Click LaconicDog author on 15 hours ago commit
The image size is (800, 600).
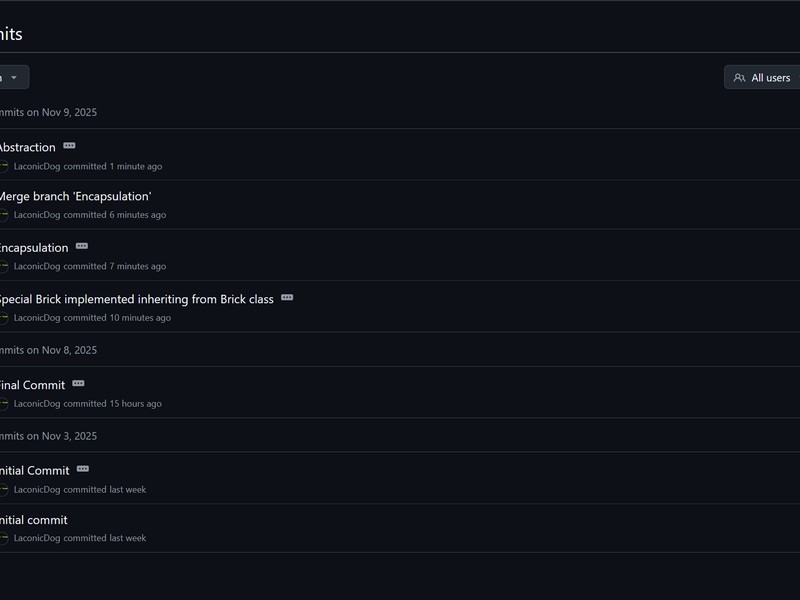click(x=37, y=404)
